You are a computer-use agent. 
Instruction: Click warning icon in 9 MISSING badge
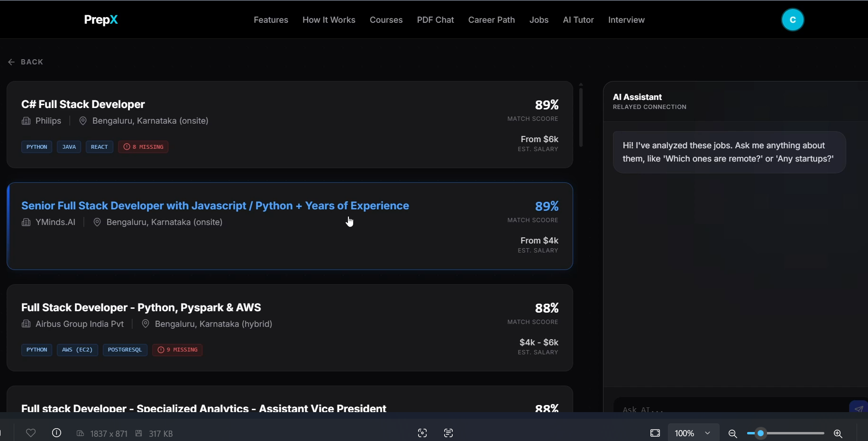161,350
